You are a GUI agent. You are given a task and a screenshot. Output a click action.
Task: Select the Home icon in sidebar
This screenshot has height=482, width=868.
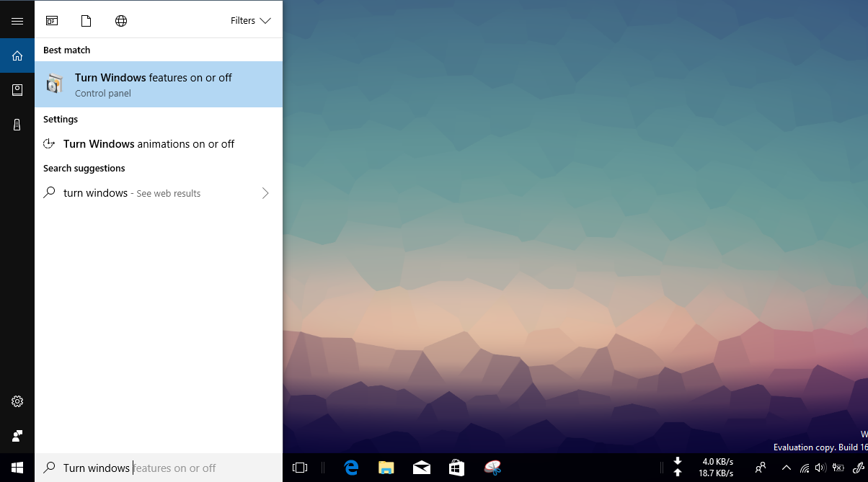pyautogui.click(x=17, y=55)
